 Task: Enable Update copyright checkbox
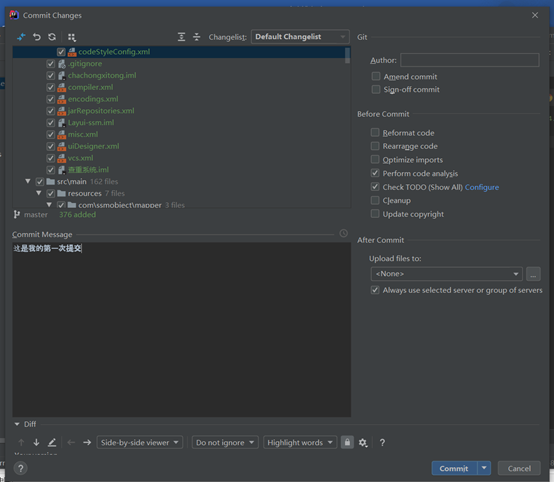pyautogui.click(x=375, y=214)
